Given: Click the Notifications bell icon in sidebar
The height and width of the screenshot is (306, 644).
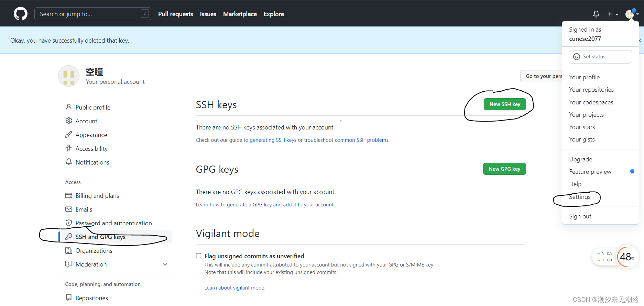Looking at the screenshot, I should coord(69,162).
